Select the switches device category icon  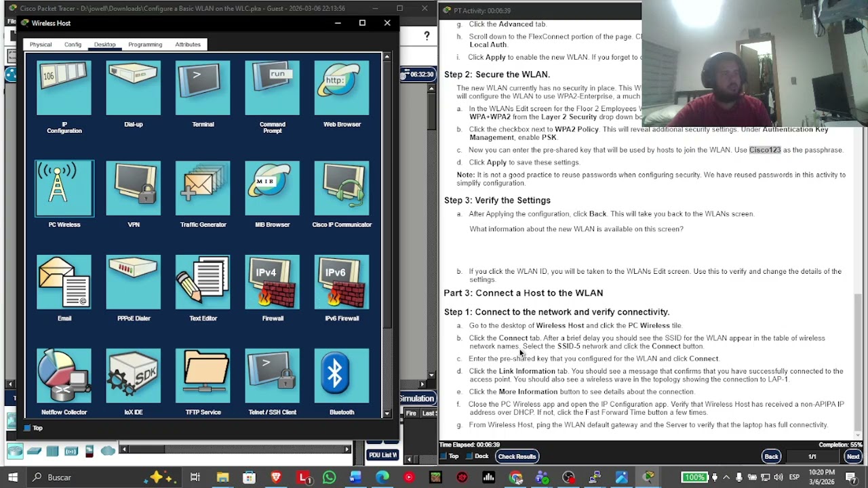(35, 451)
